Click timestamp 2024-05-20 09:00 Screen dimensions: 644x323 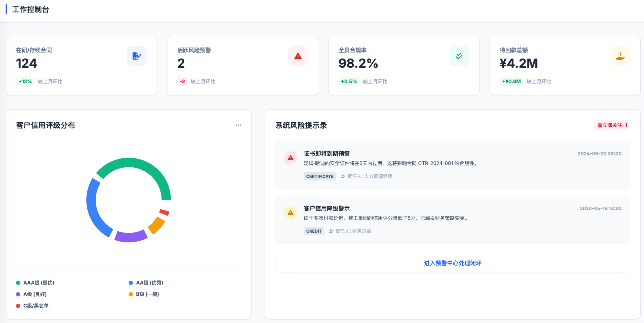tap(599, 154)
